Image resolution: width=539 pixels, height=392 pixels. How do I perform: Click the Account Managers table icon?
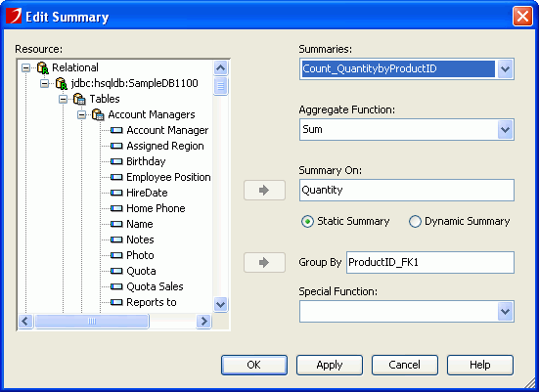(98, 114)
